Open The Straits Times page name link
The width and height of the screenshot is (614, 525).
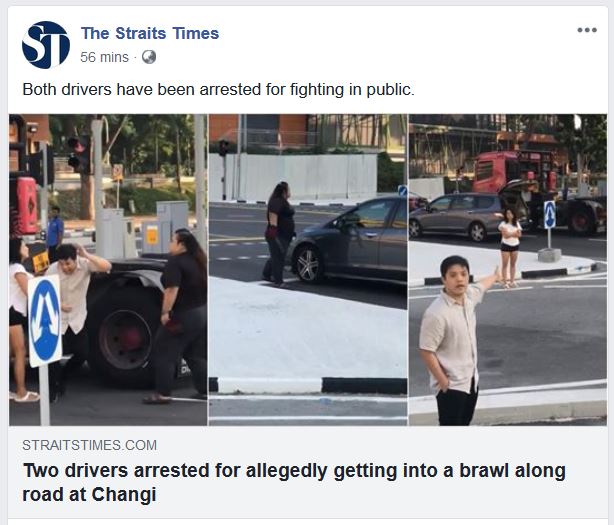pyautogui.click(x=150, y=33)
